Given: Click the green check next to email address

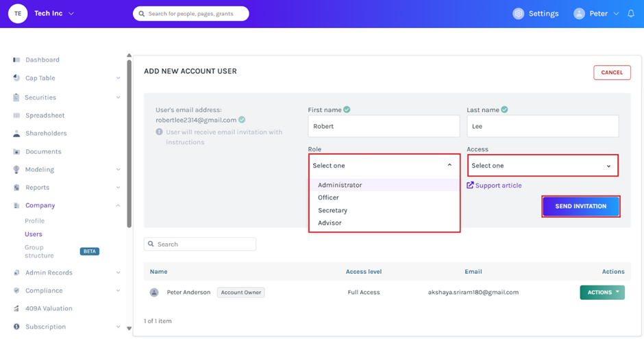Looking at the screenshot, I should pyautogui.click(x=242, y=119).
